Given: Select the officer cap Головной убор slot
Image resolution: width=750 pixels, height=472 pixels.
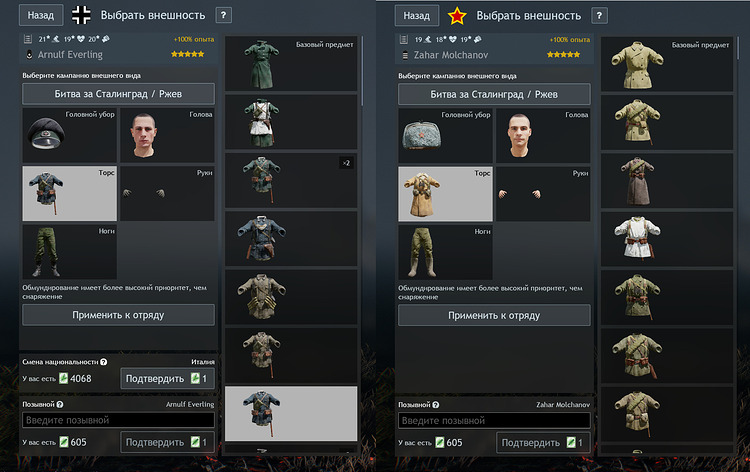Looking at the screenshot, I should pos(69,135).
